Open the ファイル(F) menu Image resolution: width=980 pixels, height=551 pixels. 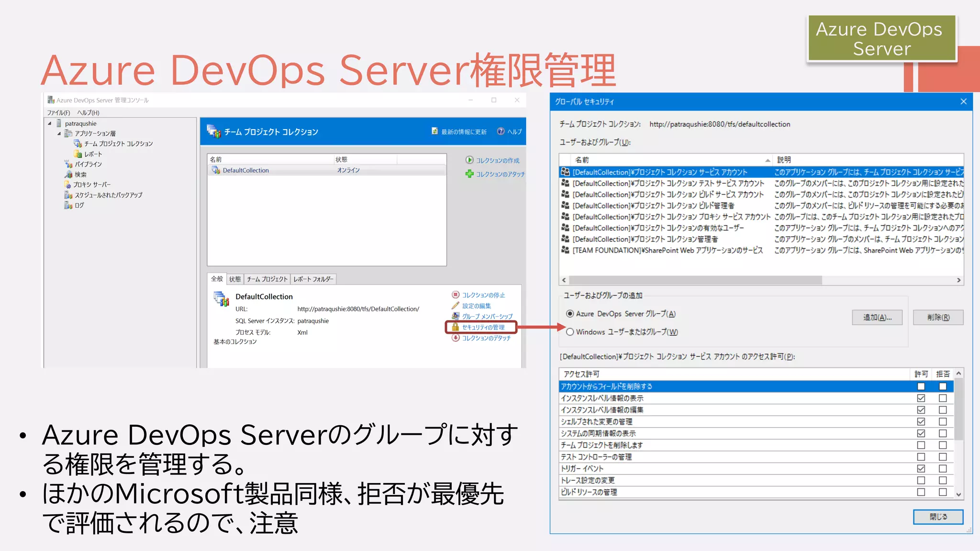(x=58, y=113)
